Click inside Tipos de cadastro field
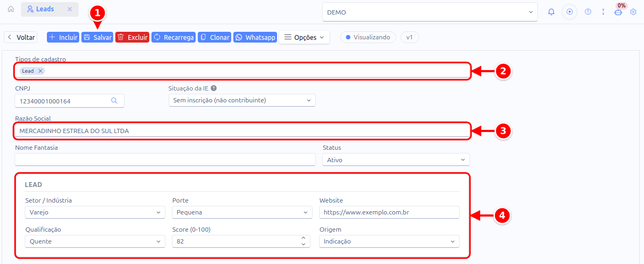The width and height of the screenshot is (644, 264). [x=243, y=71]
